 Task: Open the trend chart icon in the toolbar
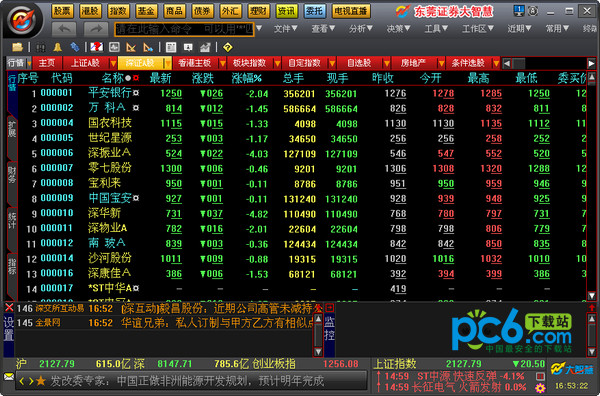coord(205,47)
